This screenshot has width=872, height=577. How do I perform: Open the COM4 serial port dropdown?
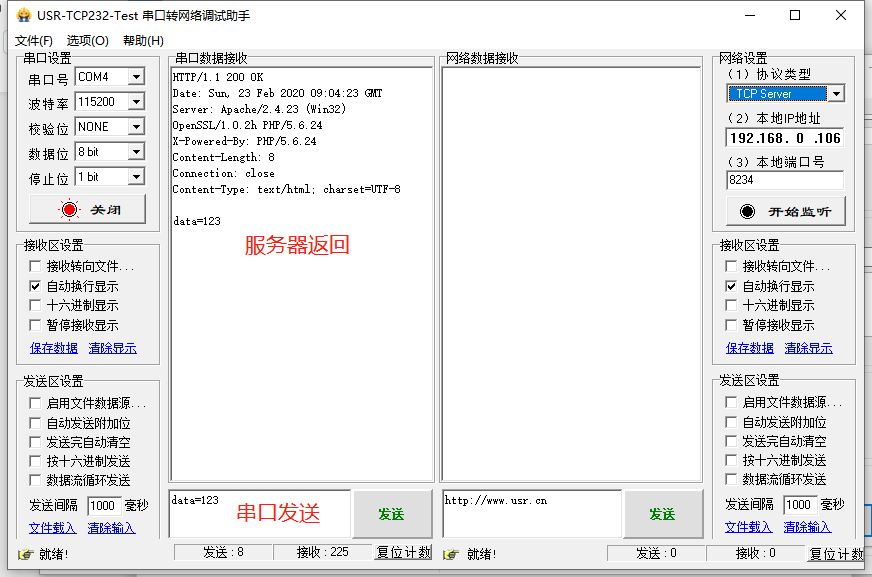(x=136, y=77)
